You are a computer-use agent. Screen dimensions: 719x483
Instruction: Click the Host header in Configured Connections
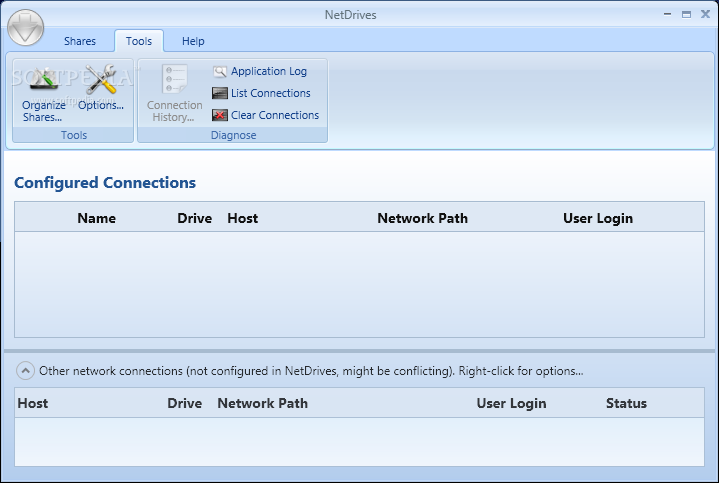[243, 218]
